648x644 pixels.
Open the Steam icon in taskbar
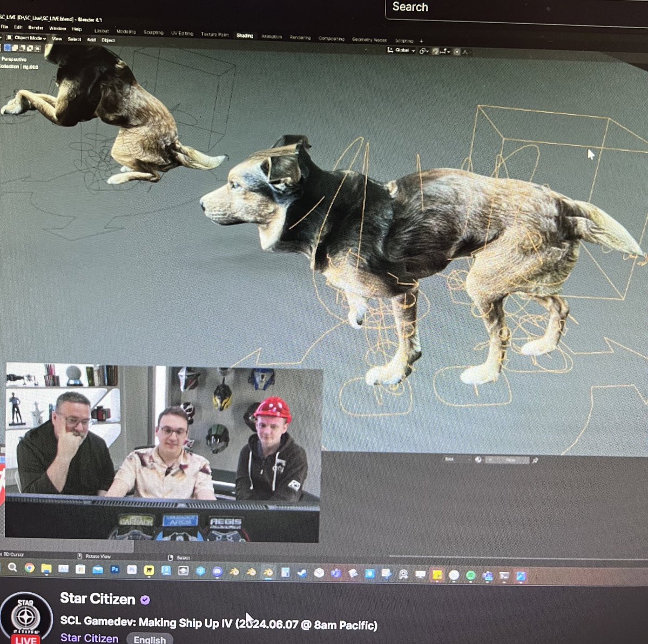click(302, 573)
